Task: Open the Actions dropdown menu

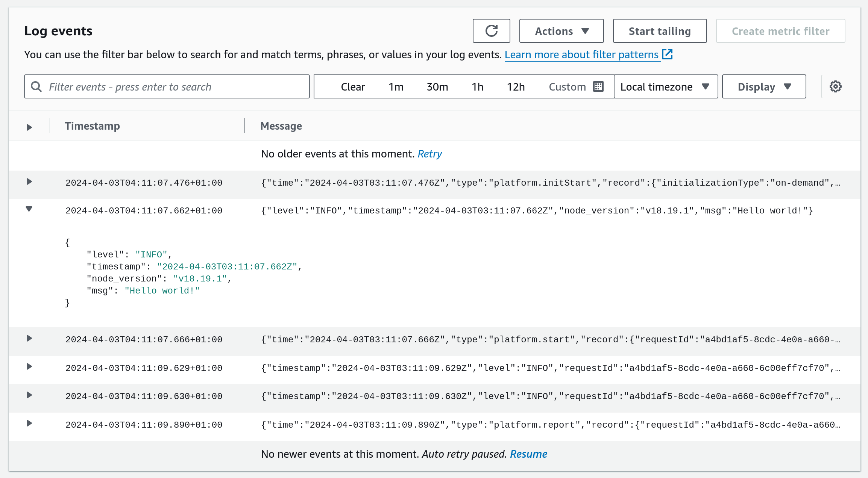Action: tap(561, 31)
